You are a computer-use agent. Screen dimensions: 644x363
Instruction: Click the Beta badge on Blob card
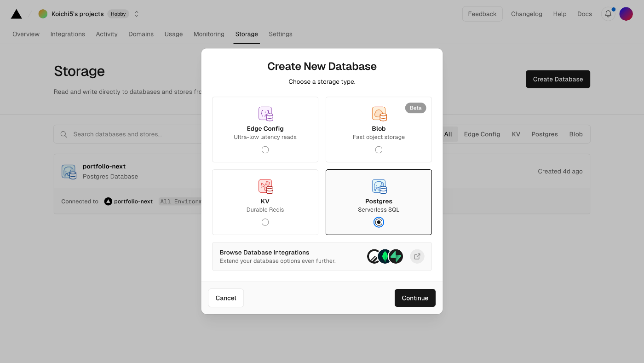click(415, 108)
